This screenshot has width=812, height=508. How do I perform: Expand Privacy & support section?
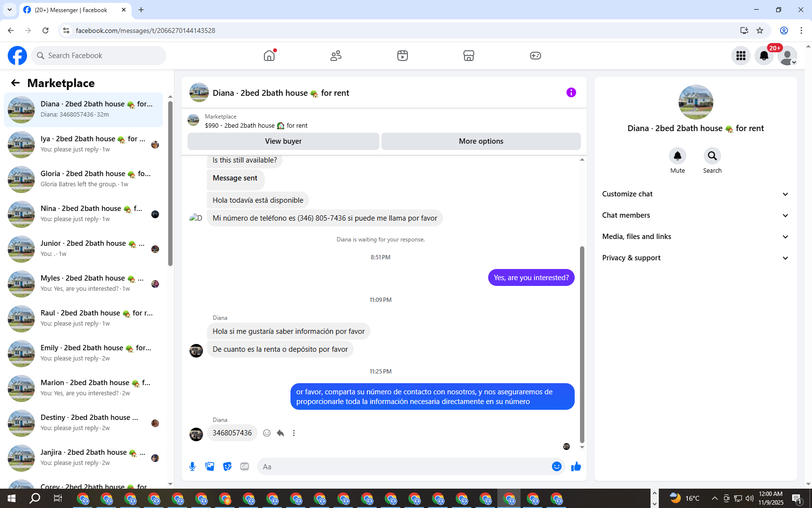click(696, 258)
